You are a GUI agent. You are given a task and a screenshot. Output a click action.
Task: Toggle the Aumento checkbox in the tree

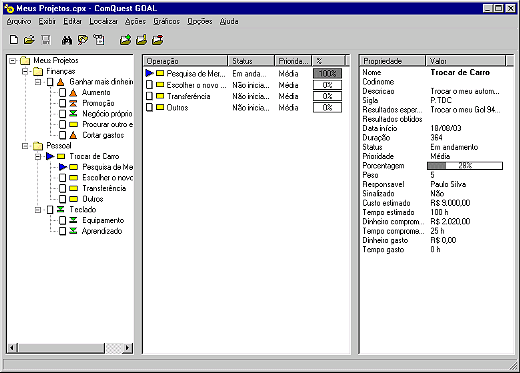pos(62,93)
